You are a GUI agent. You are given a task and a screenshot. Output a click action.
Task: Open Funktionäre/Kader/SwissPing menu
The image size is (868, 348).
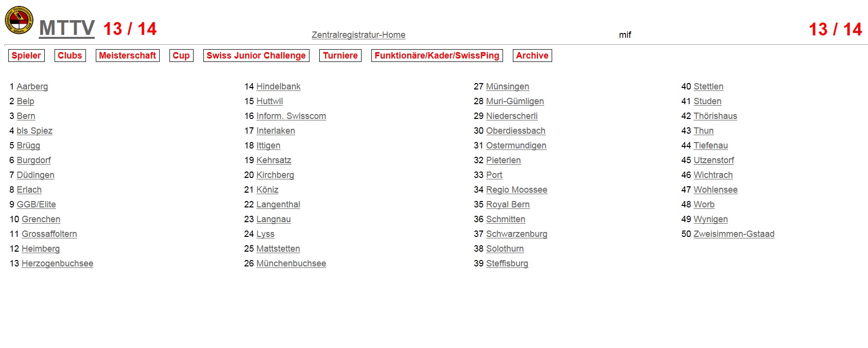[x=437, y=56]
